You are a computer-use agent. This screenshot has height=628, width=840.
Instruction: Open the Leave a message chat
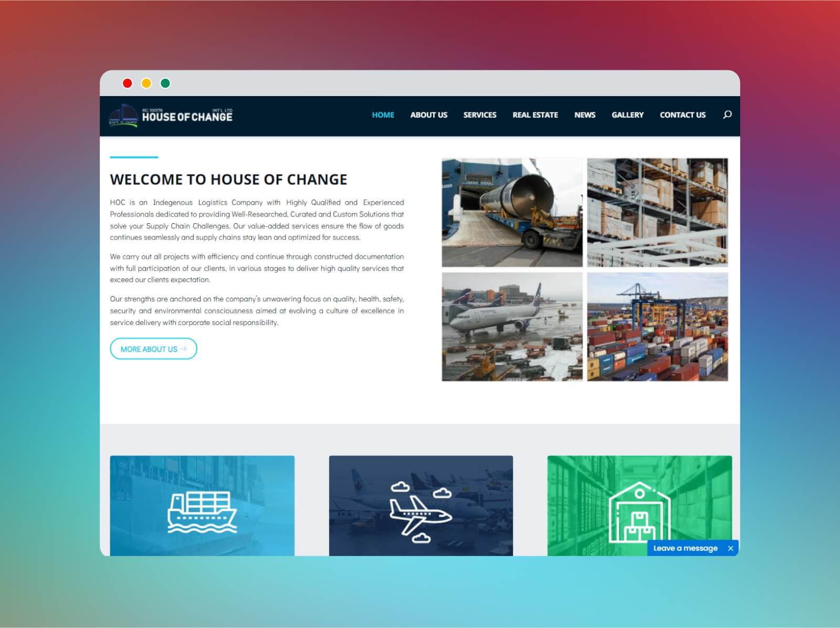click(686, 548)
